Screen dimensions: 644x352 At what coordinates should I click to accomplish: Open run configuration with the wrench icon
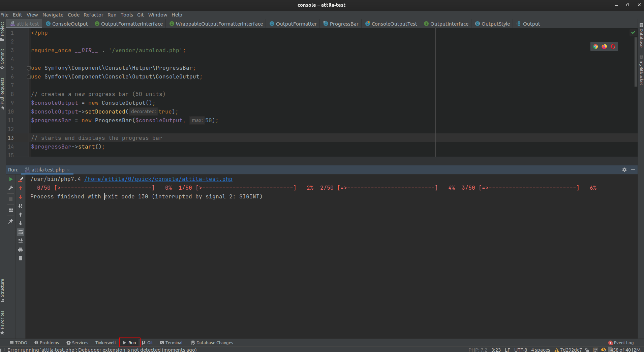point(10,188)
